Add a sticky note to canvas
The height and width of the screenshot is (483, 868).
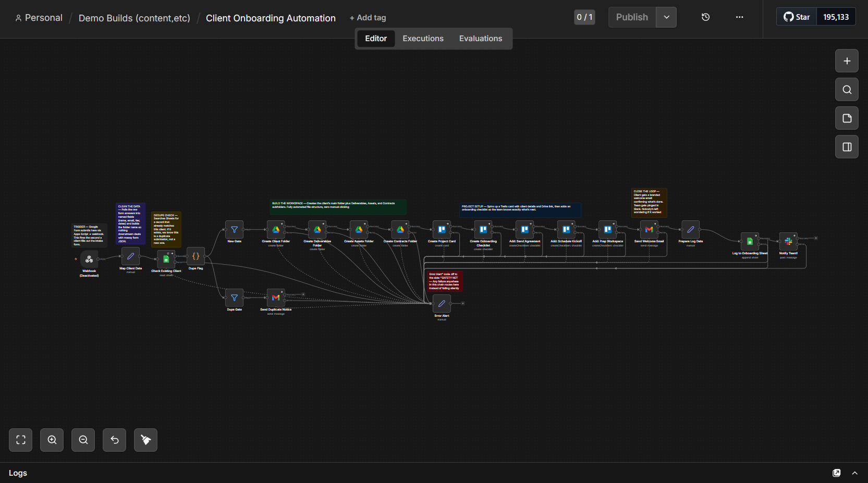(847, 118)
